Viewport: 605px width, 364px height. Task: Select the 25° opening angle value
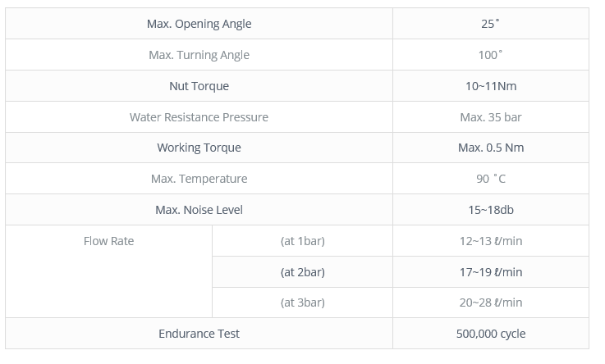(490, 24)
